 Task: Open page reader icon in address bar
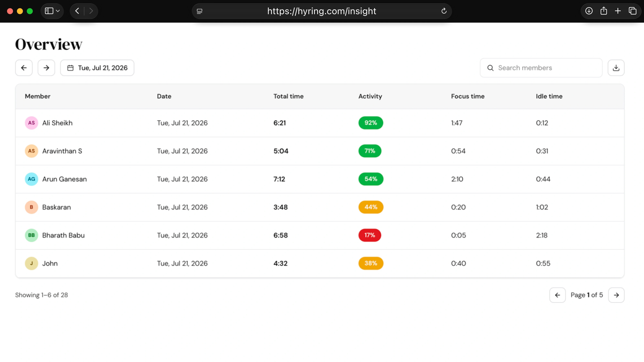click(x=200, y=11)
